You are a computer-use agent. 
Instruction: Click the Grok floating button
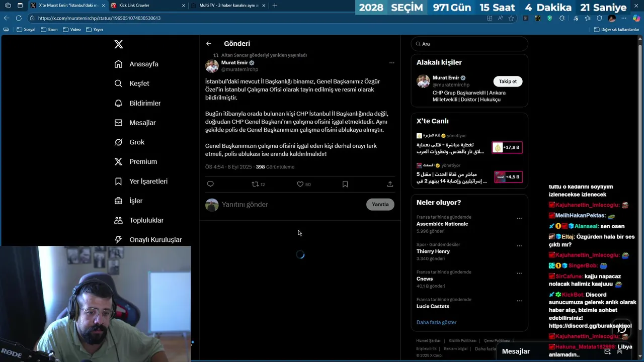[622, 329]
